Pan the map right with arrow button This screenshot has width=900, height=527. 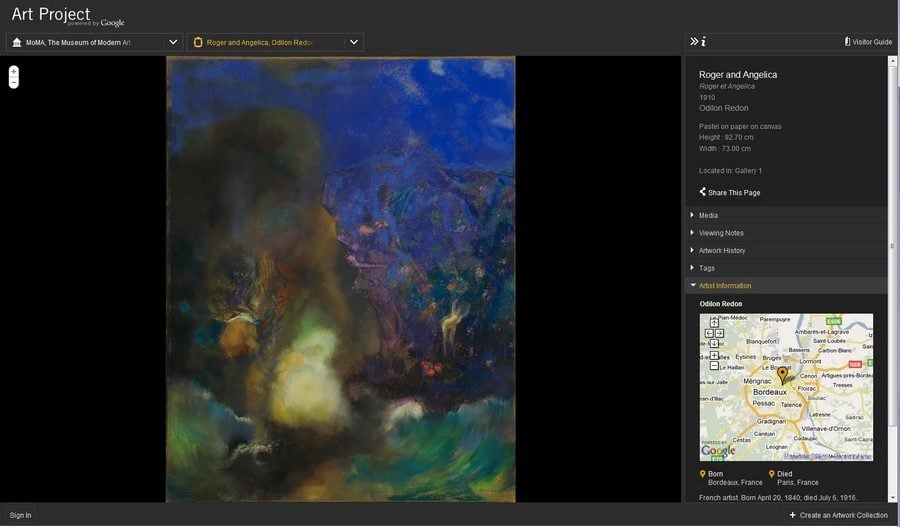(719, 333)
